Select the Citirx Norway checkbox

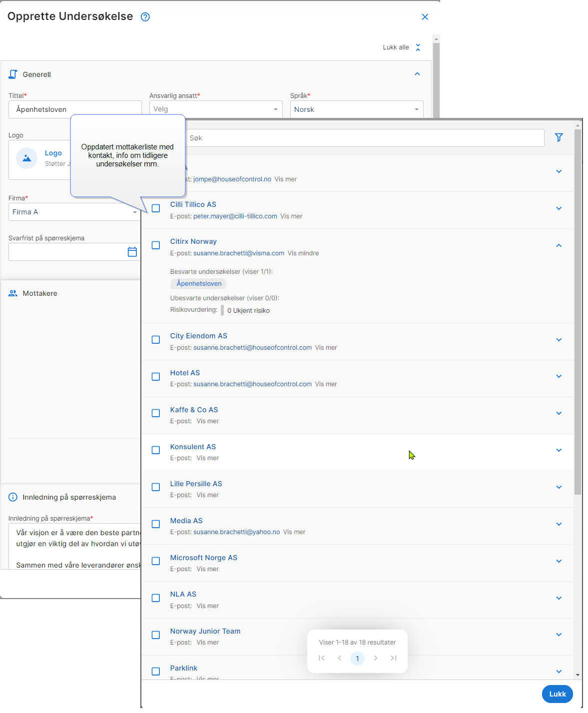click(x=156, y=245)
